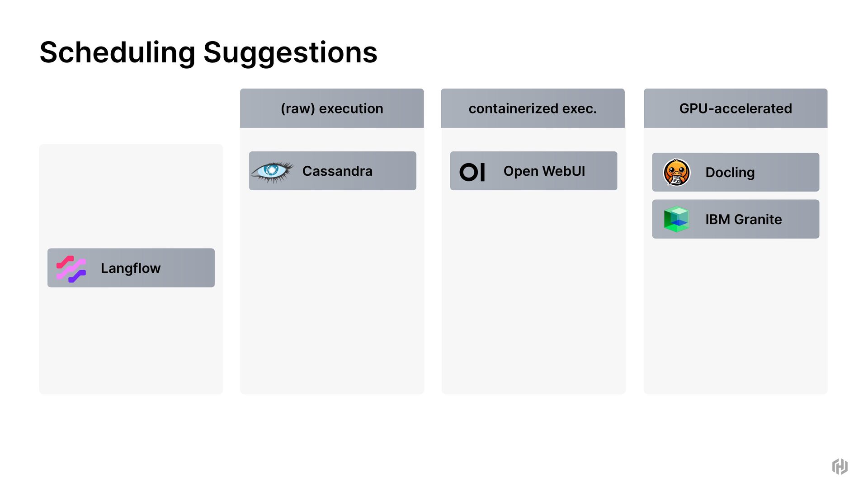The image size is (868, 488).
Task: Click the "Langflow" card label text
Action: point(131,268)
